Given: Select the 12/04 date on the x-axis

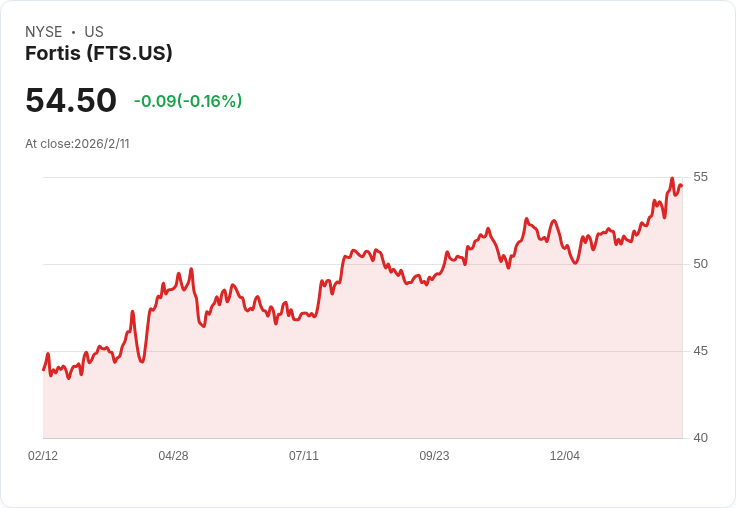Looking at the screenshot, I should coord(565,456).
